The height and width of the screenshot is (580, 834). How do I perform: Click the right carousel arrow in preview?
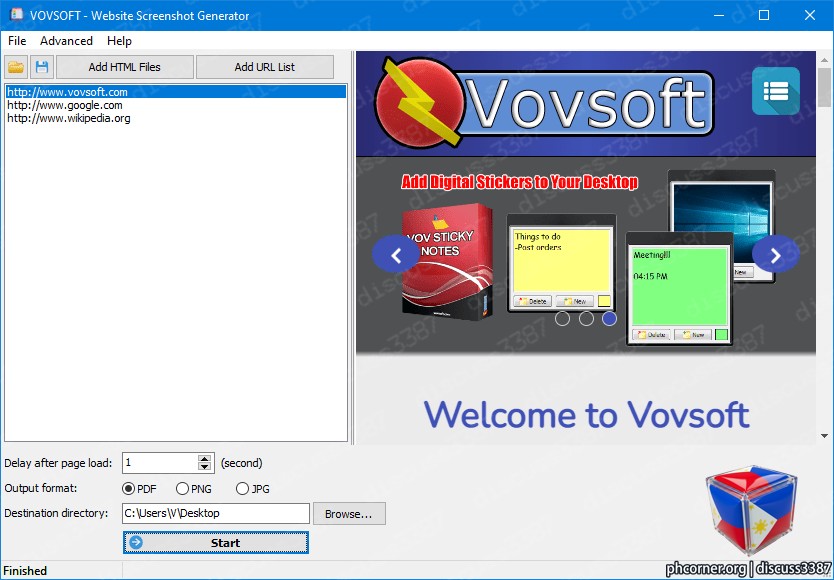point(775,255)
